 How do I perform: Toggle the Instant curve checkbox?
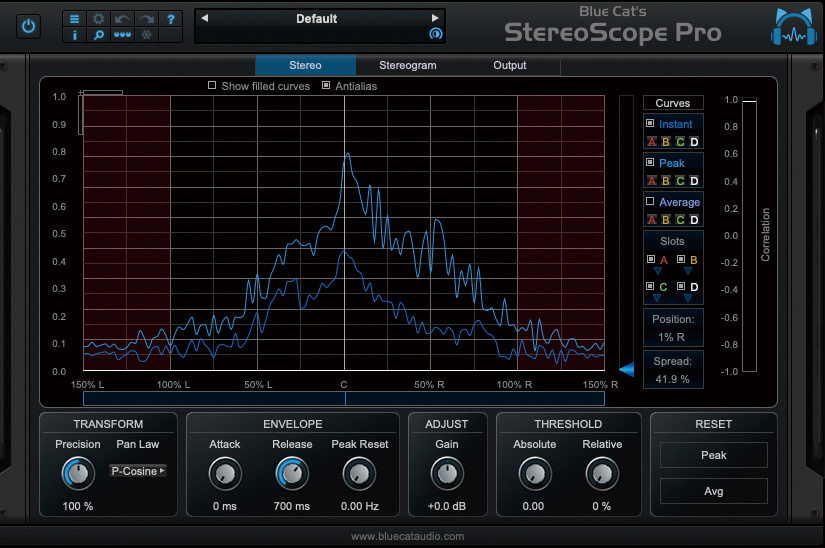pos(650,123)
